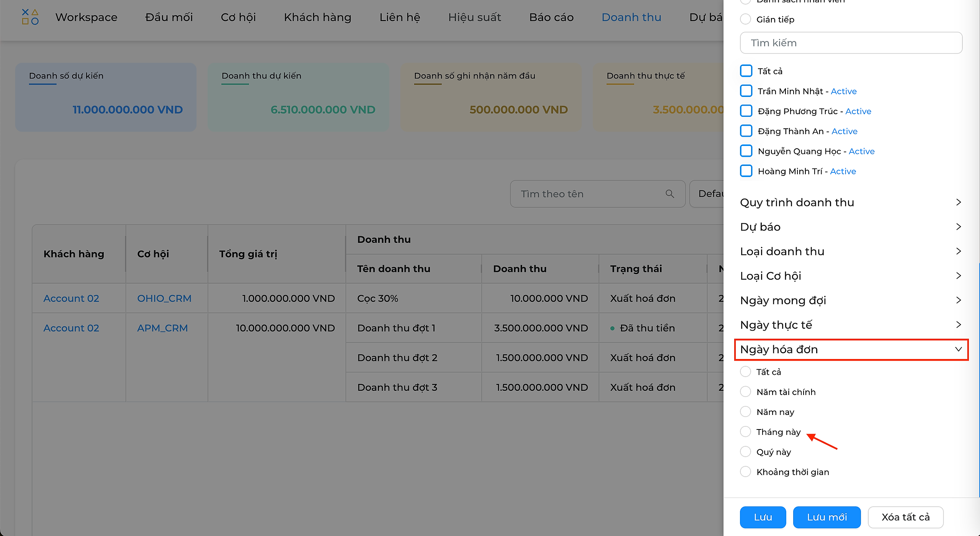Open Account 02 link in APM_CRM row
This screenshot has height=536, width=980.
[71, 328]
